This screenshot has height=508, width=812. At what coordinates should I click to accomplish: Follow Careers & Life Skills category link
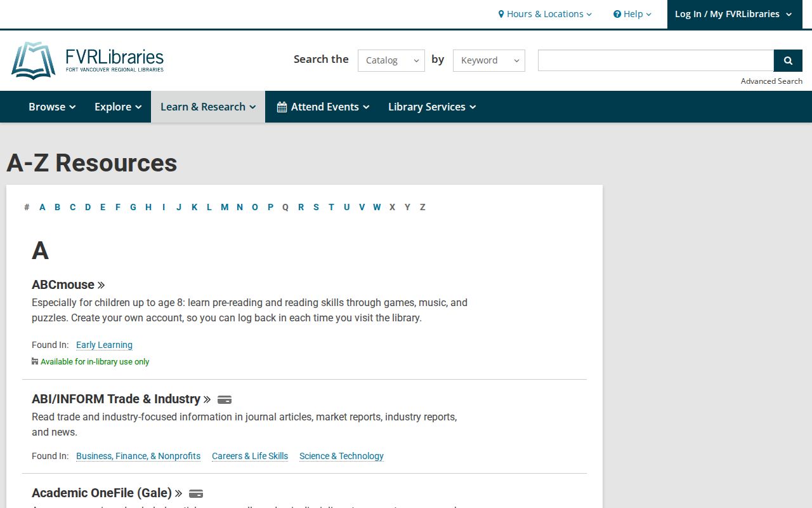point(250,456)
